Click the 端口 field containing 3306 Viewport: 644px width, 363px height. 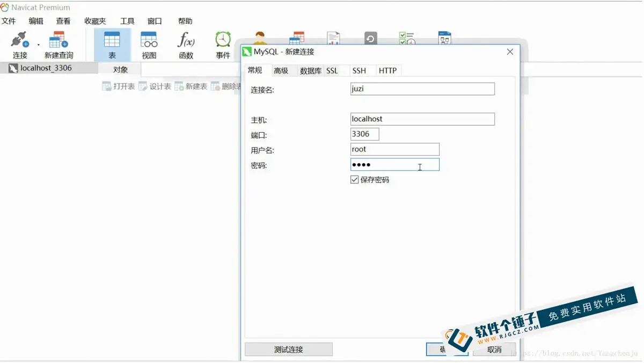point(364,134)
